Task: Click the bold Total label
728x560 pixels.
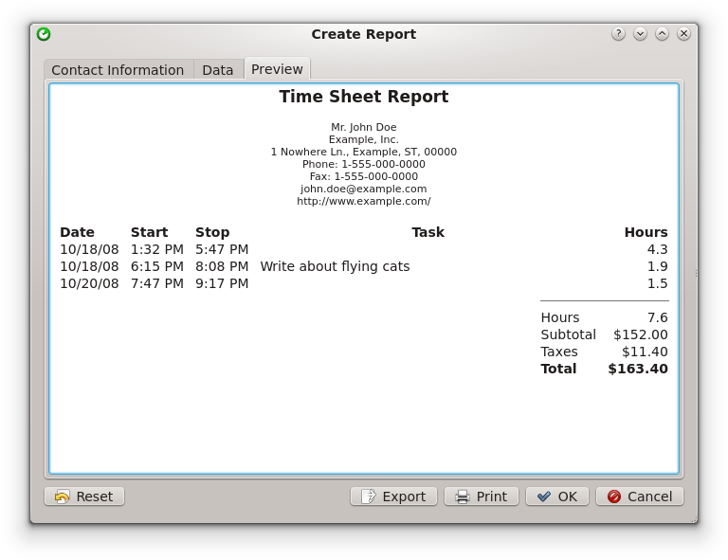Action: click(558, 369)
